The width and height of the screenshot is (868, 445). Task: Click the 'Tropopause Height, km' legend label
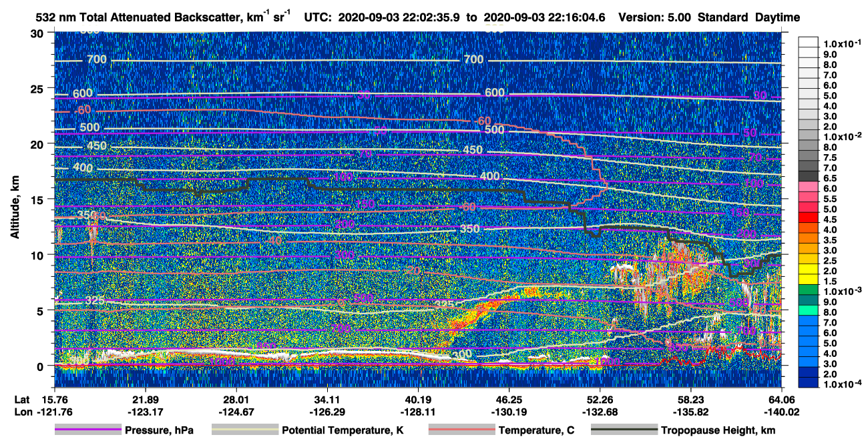[718, 430]
